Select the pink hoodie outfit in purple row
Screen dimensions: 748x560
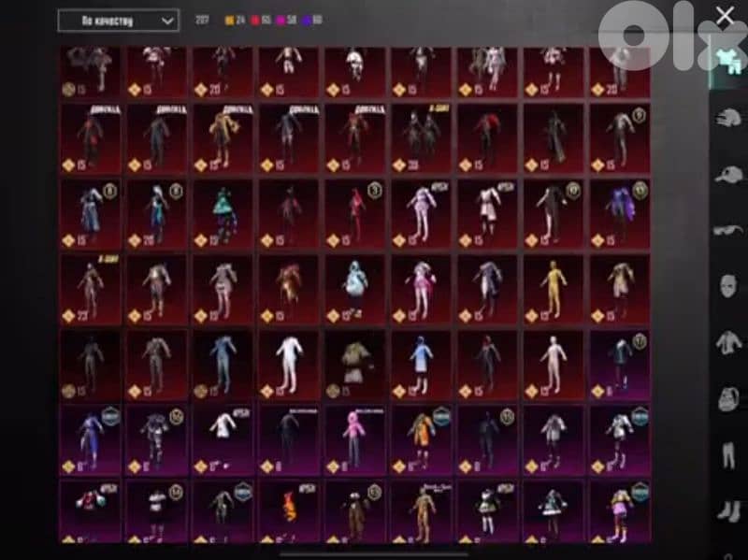pos(355,440)
